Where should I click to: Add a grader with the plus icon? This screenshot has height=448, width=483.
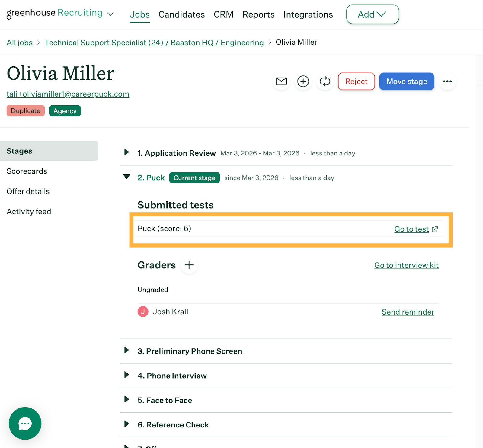tap(189, 265)
